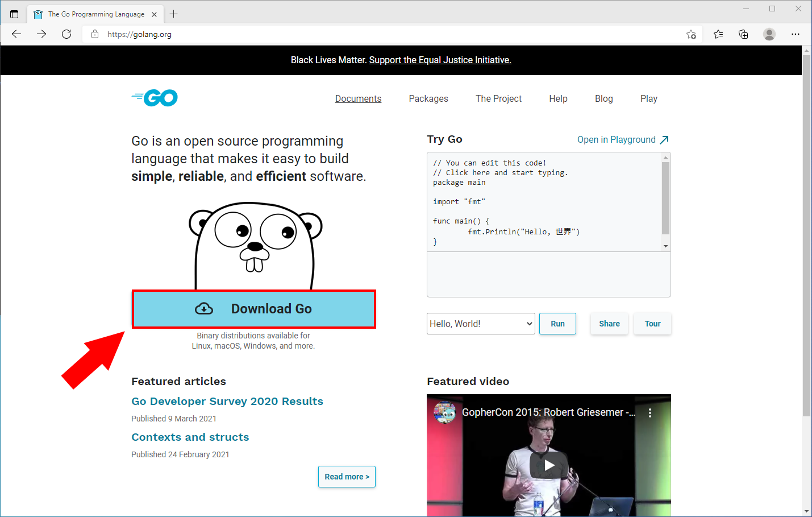Click the Download Go button

point(254,309)
